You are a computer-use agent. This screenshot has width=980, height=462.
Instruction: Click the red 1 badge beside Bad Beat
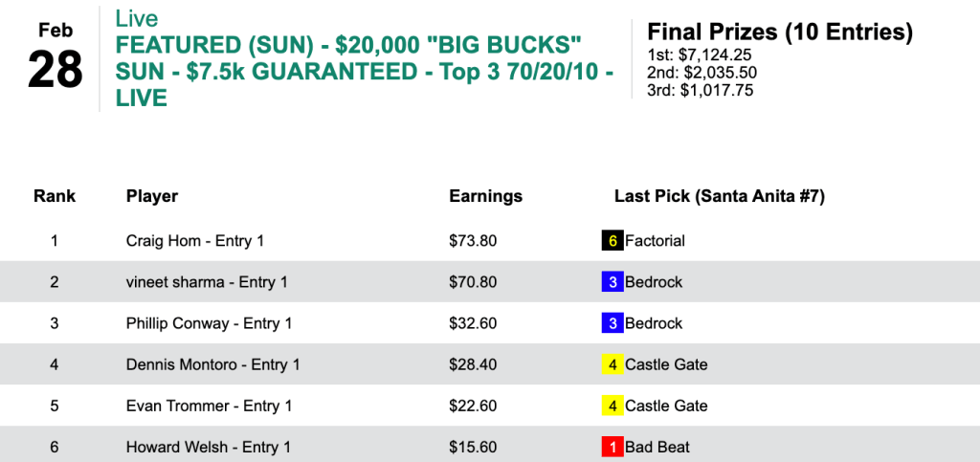point(612,447)
